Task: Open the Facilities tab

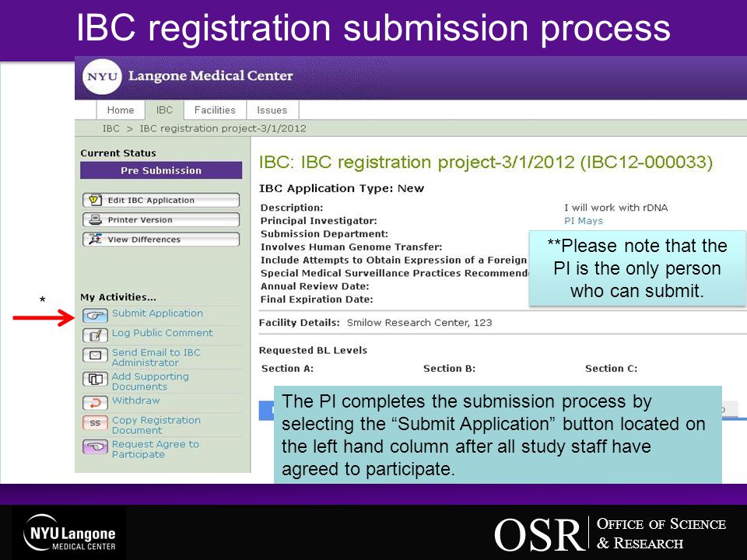Action: 215,110
